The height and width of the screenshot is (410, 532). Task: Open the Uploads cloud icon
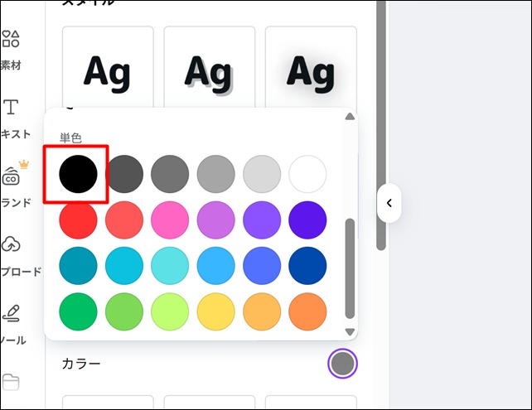click(12, 245)
